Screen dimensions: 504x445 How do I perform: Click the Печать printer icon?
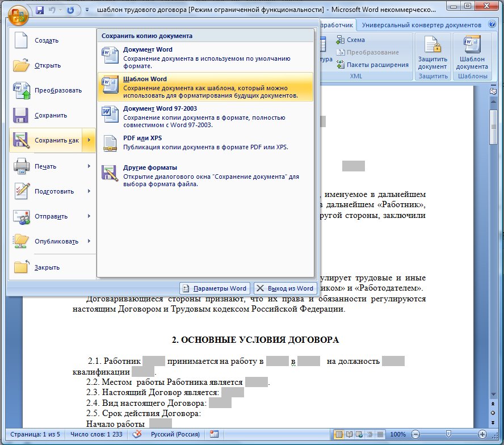[22, 166]
